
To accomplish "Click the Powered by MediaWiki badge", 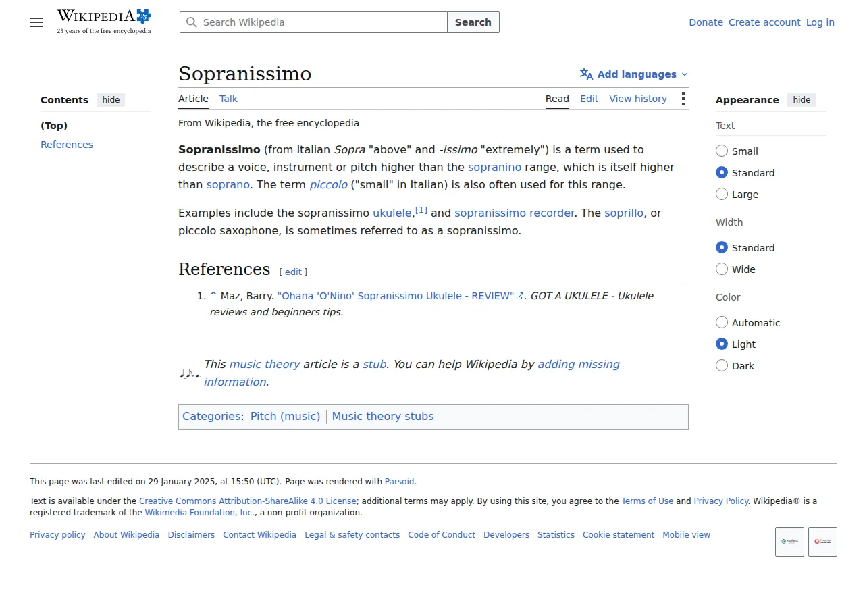I will tap(822, 542).
